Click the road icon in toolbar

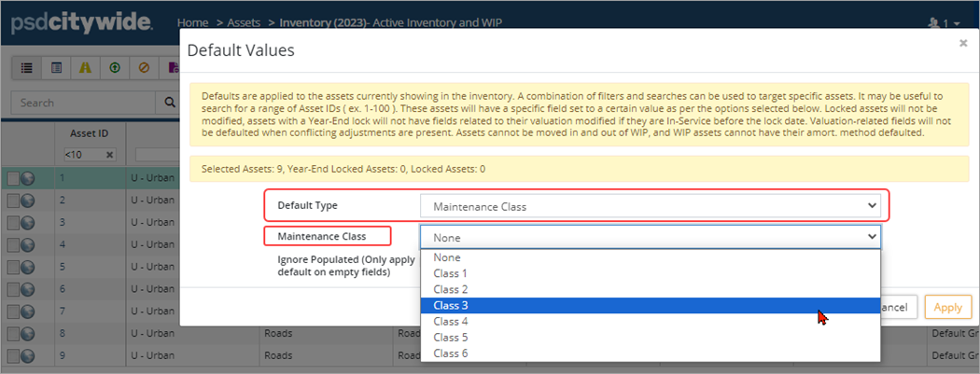[85, 68]
